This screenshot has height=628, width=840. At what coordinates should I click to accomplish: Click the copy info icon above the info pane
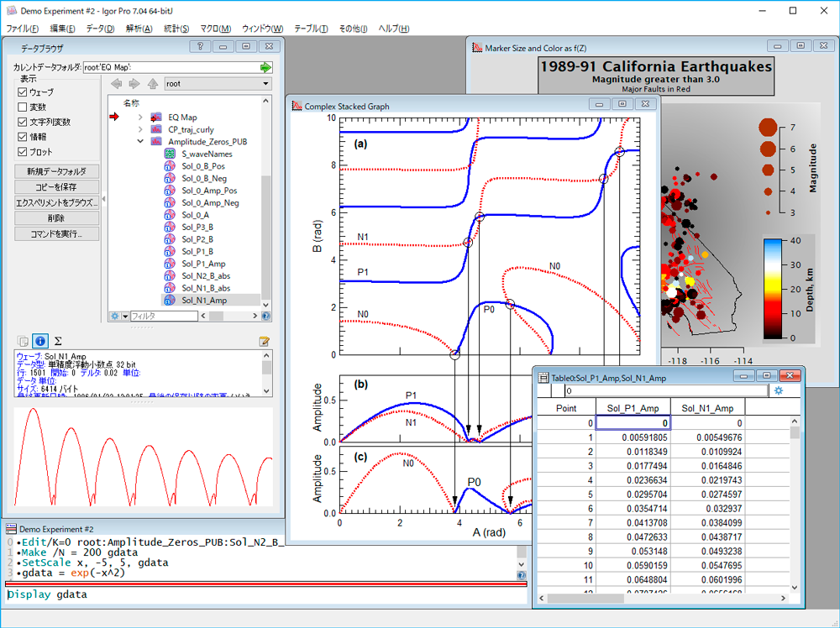[23, 341]
